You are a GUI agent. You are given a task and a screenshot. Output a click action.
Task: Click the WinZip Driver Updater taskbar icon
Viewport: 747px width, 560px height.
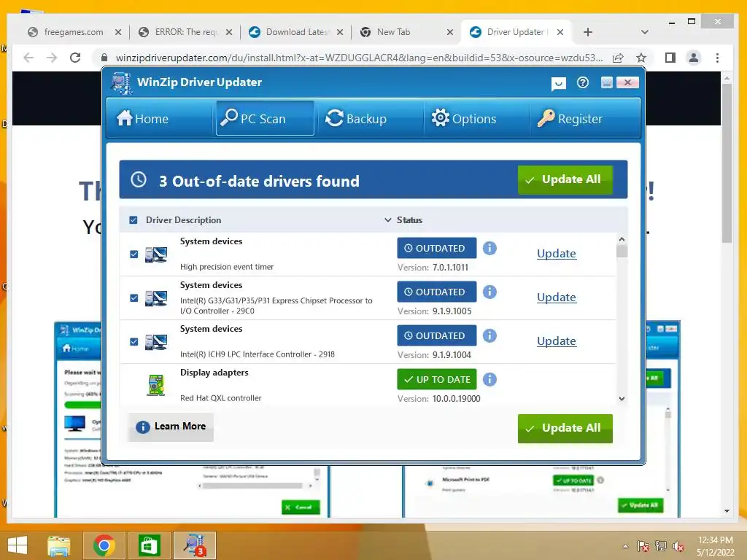194,545
